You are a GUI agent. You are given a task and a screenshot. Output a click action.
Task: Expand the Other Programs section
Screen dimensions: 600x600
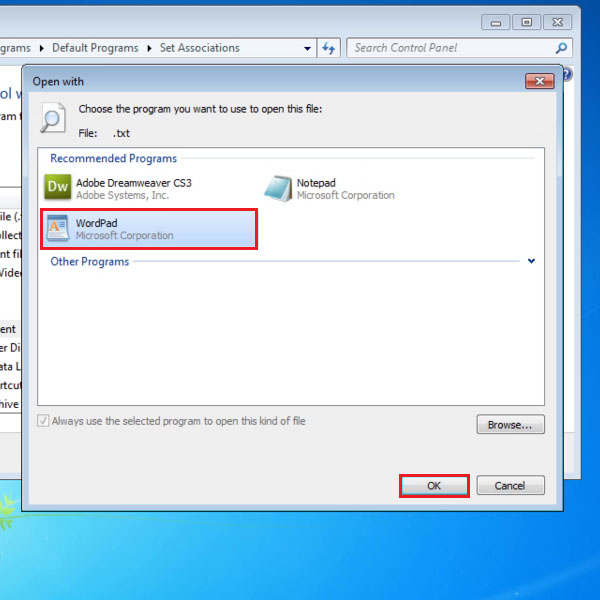pyautogui.click(x=531, y=261)
